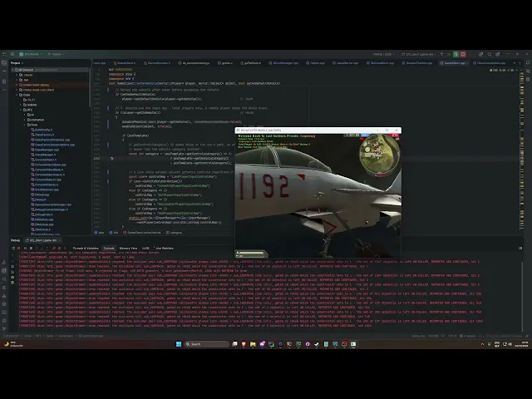Click Line Watches label in debug panel
Viewport: 532px width, 399px height.
point(165,249)
